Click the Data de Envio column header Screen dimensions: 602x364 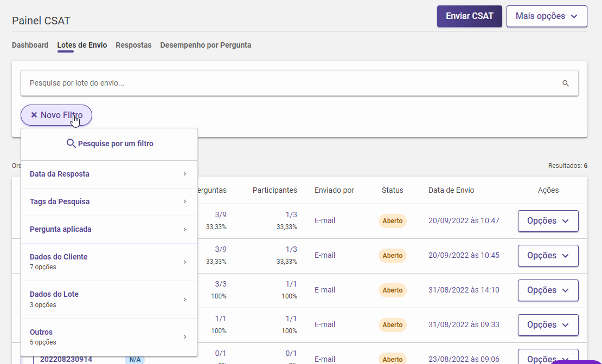(451, 190)
